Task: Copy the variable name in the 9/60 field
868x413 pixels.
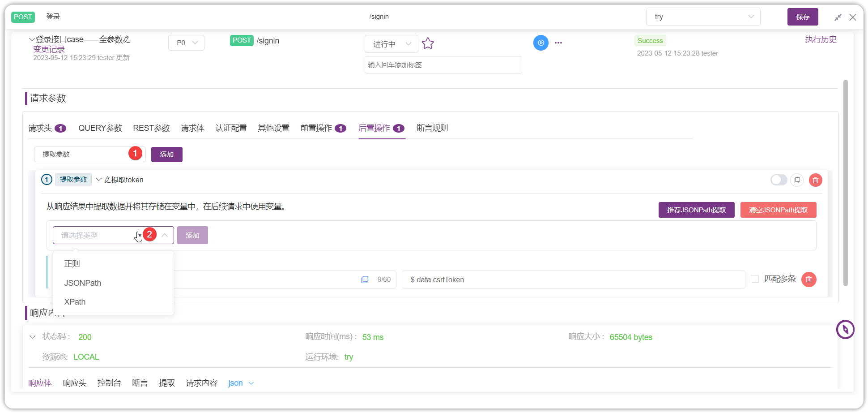Action: 365,280
